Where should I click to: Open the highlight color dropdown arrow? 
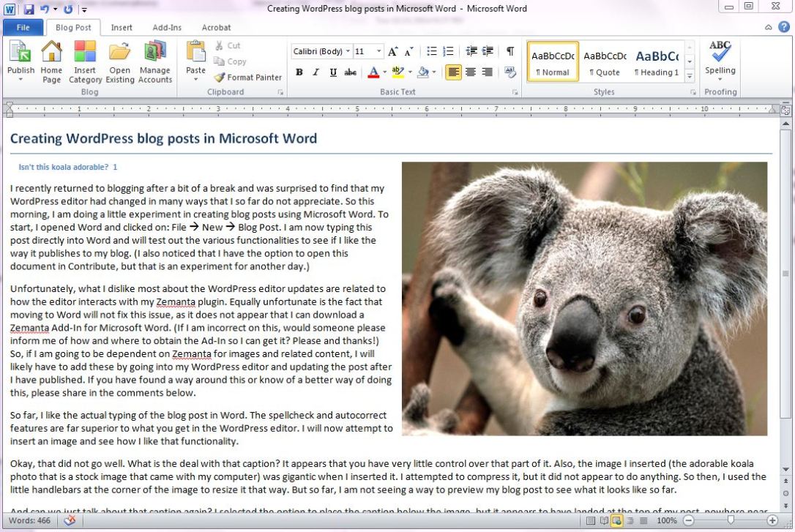(410, 72)
